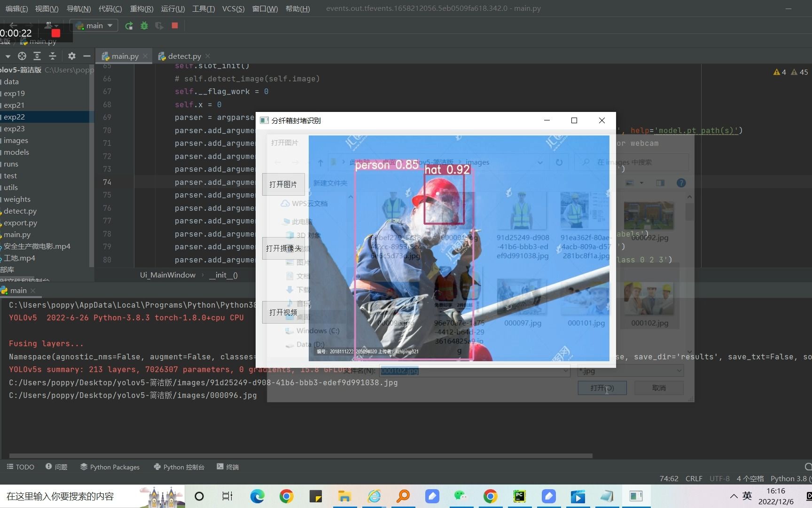Start debugging with the bug icon
This screenshot has height=508, width=812.
coord(144,25)
